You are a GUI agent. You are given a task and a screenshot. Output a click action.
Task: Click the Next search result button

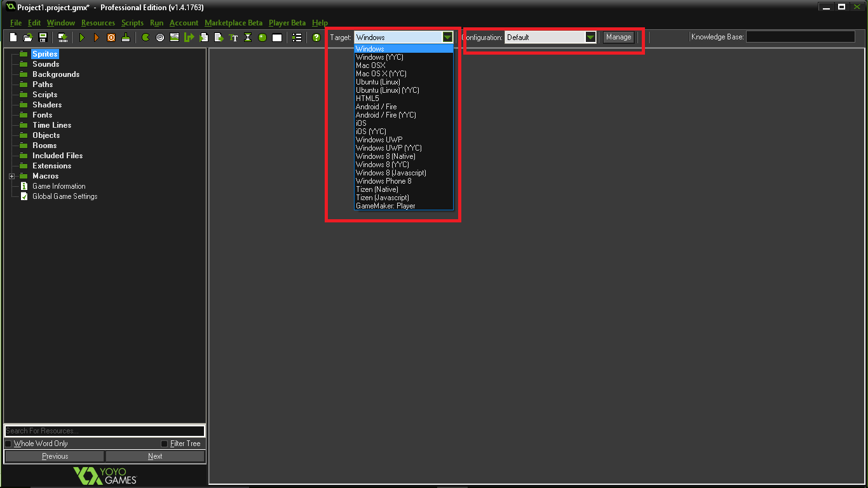coord(155,456)
